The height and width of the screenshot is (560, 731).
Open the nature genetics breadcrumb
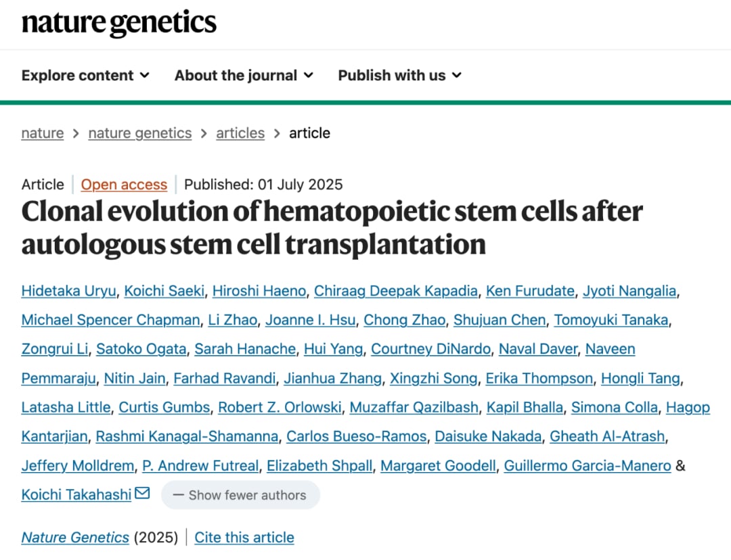pos(140,133)
